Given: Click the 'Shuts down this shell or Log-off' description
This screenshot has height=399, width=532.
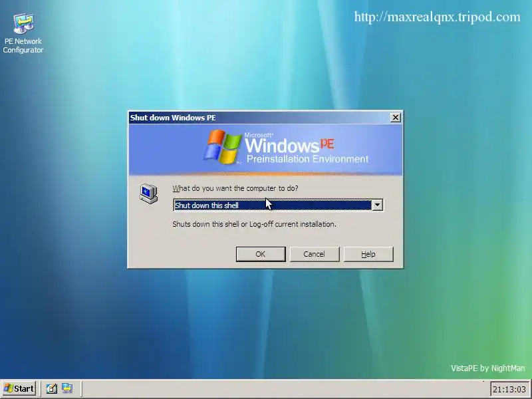Looking at the screenshot, I should 254,224.
